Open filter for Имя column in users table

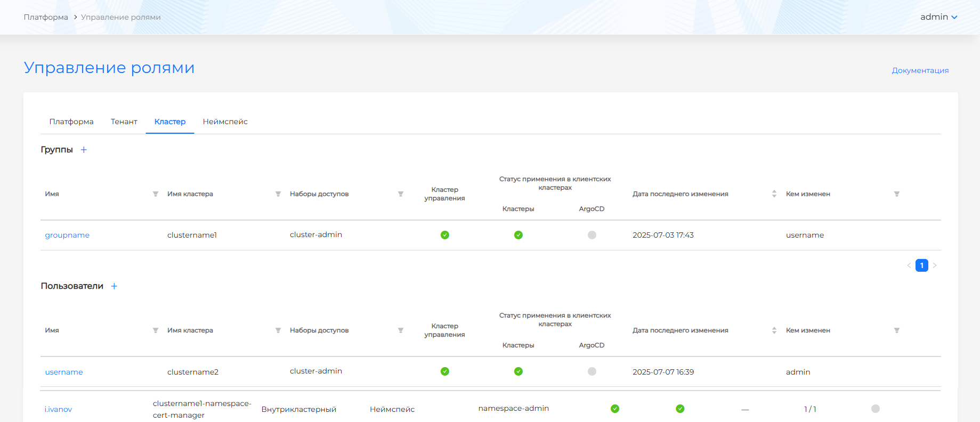pyautogui.click(x=156, y=330)
